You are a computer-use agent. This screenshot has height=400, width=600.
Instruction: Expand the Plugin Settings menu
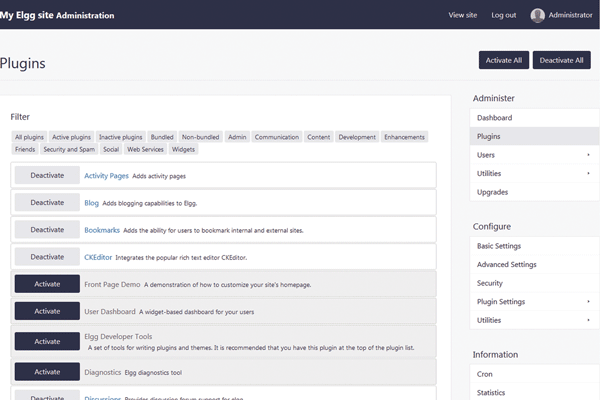point(587,301)
